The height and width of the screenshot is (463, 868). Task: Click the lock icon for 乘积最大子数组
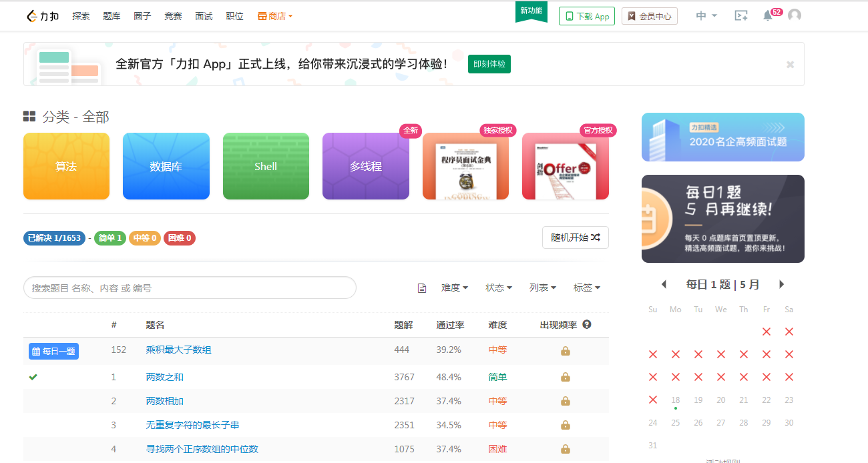[x=566, y=351]
